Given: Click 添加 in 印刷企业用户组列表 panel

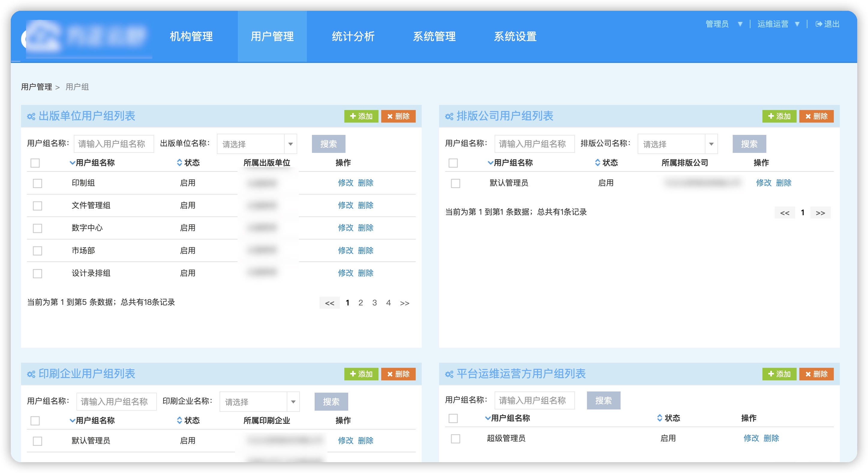Looking at the screenshot, I should click(361, 374).
